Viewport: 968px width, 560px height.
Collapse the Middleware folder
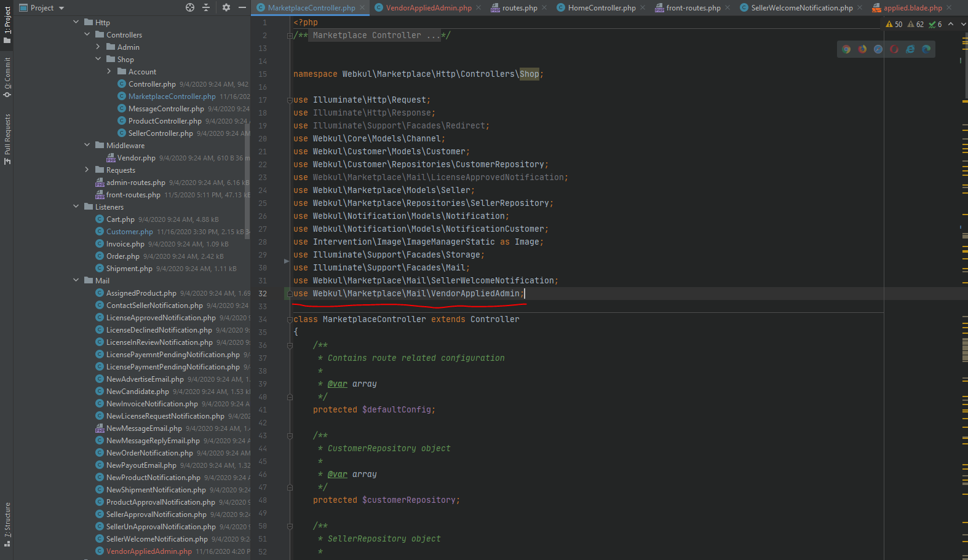(87, 145)
